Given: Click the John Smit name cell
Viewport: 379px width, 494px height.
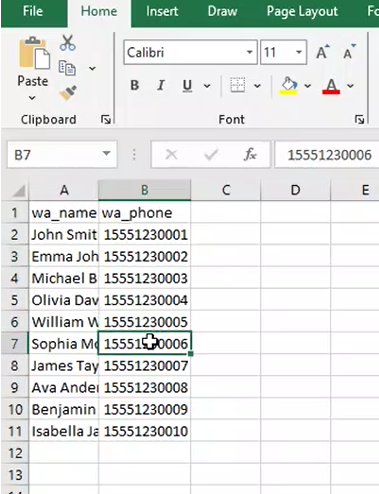Looking at the screenshot, I should click(64, 235).
